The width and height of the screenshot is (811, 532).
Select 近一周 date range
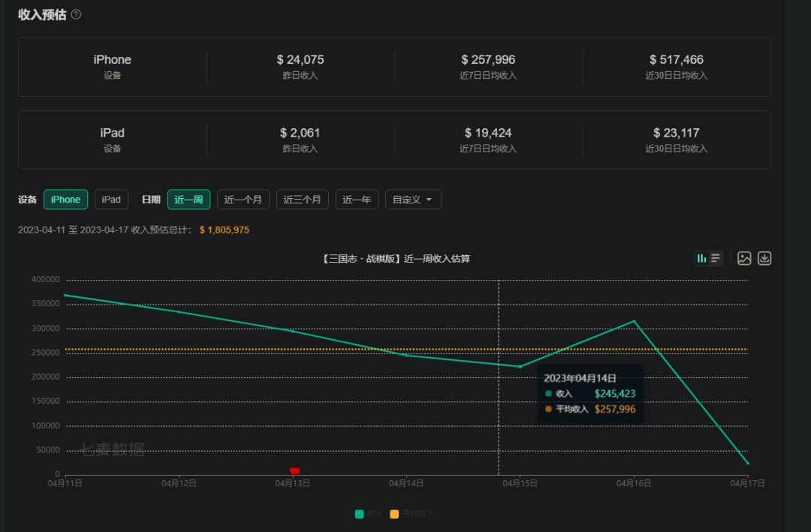coord(188,200)
